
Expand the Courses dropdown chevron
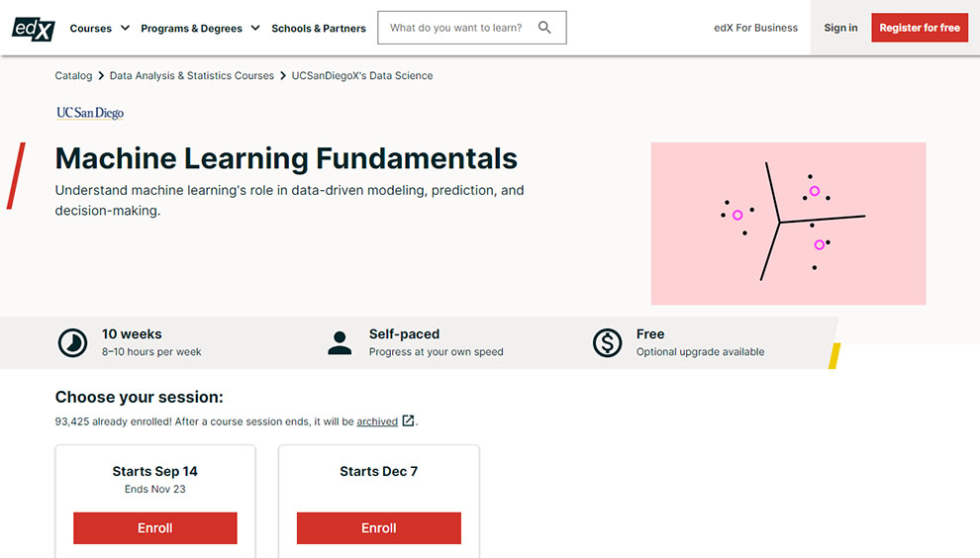125,28
